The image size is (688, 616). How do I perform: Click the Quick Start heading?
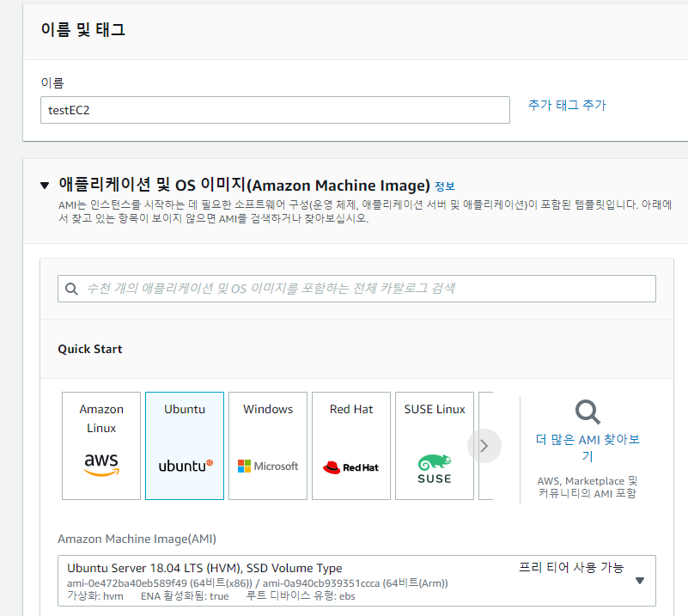[x=90, y=350]
